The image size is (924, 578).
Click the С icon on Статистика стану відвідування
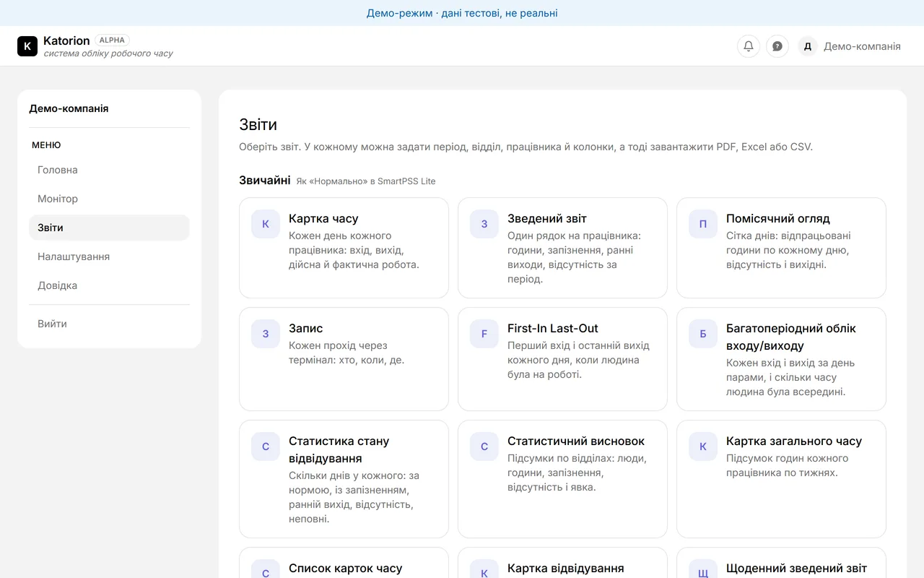[266, 447]
